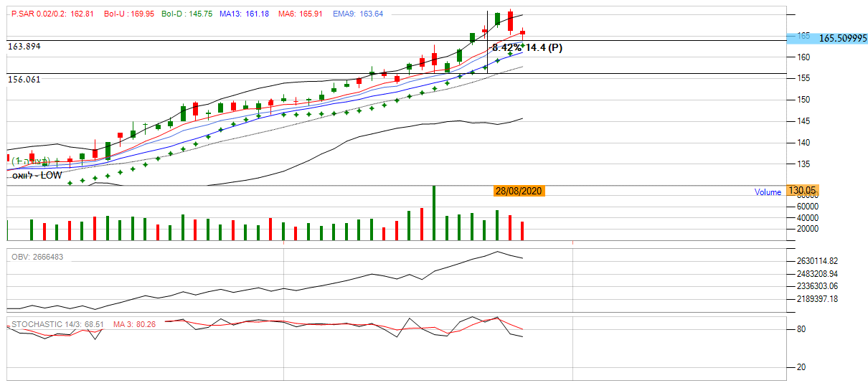Screen dimensions: 868x383
Task: Click the 28/08/2020 date marker
Action: click(x=519, y=191)
